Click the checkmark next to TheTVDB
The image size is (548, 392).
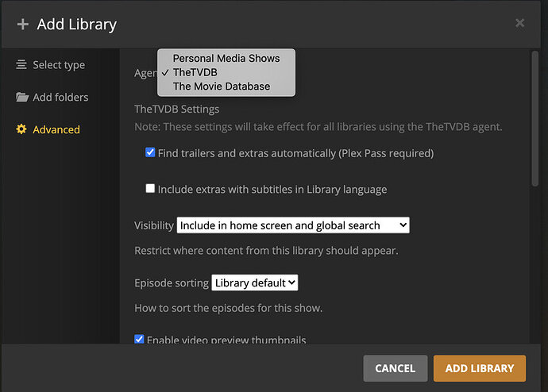click(x=165, y=72)
